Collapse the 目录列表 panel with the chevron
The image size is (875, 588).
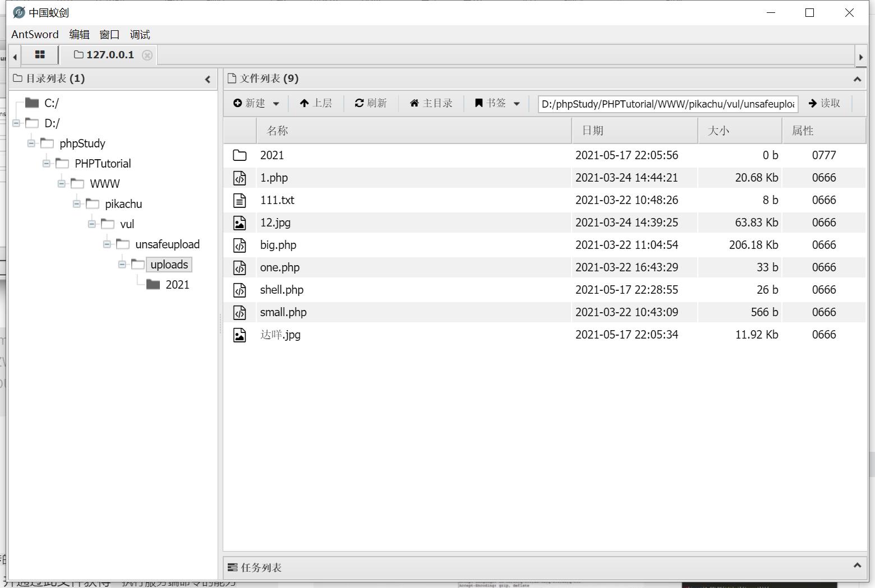pyautogui.click(x=208, y=79)
